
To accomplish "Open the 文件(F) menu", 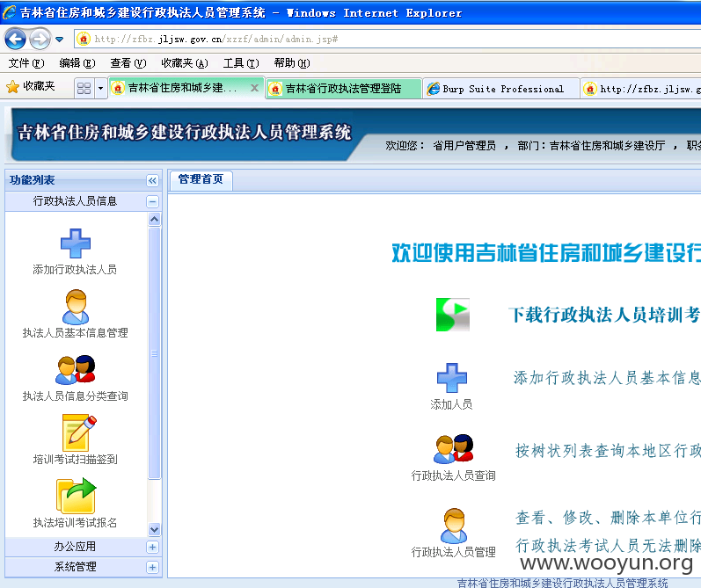I will pyautogui.click(x=26, y=63).
